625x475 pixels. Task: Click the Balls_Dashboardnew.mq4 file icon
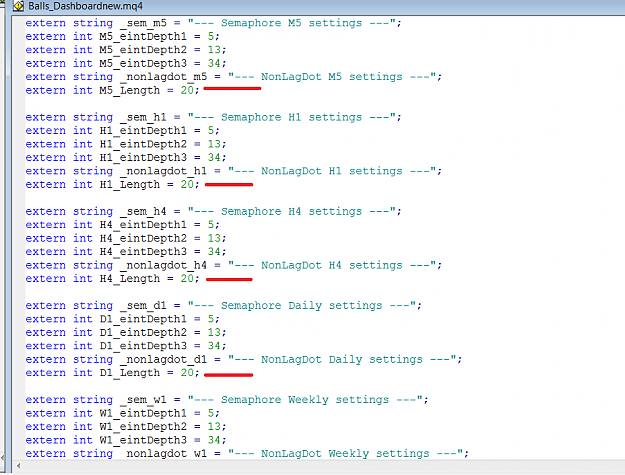pos(18,6)
